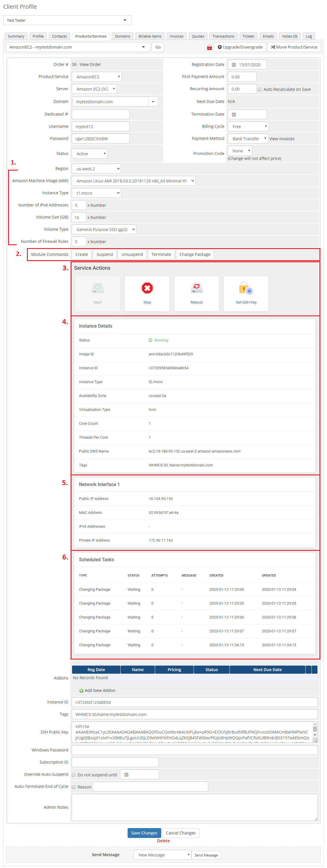Open the Billing Cycle Free dropdown
Viewport: 327px width, 868px height.
pyautogui.click(x=248, y=127)
